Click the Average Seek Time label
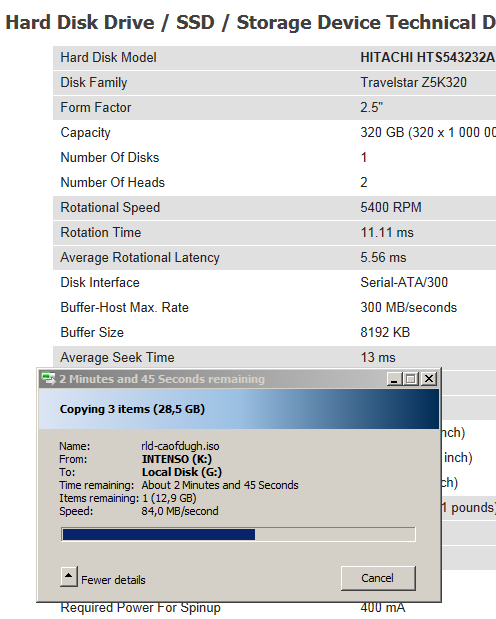 (117, 357)
